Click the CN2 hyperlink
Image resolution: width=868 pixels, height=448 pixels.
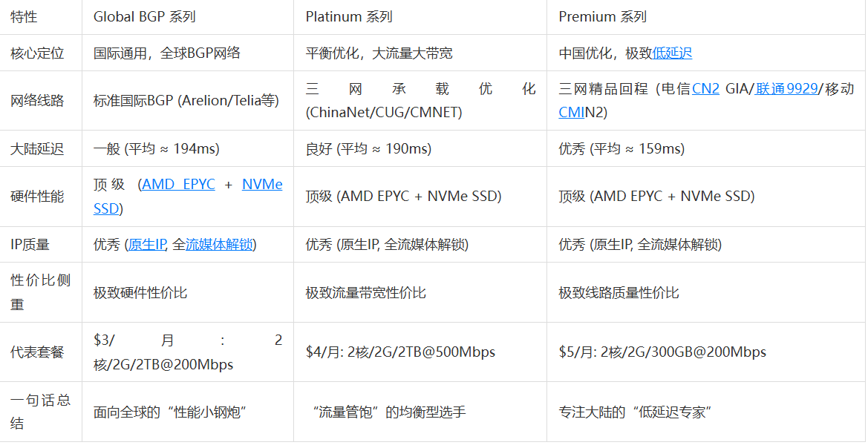coord(705,89)
